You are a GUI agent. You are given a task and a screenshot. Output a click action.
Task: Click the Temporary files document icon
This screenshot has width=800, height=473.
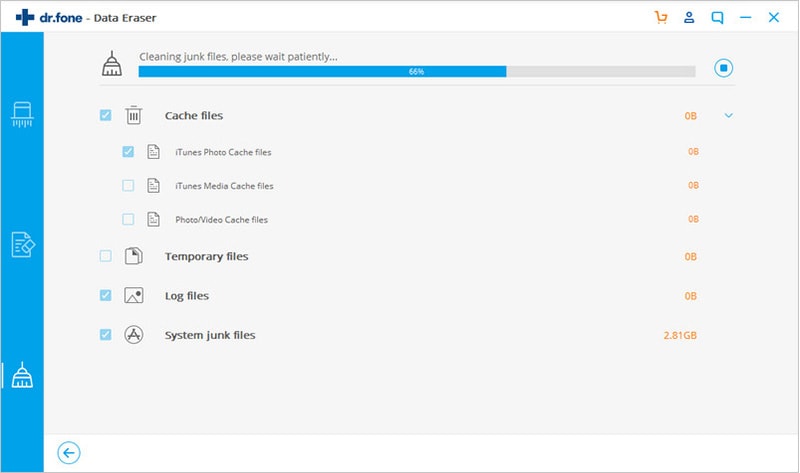(134, 256)
